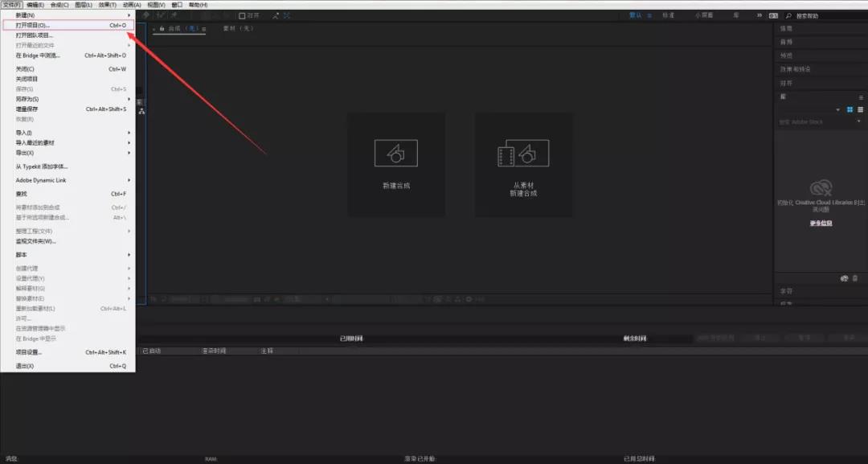Screen dimensions: 868x464
Task: Click the 新建合成 new composition icon
Action: pyautogui.click(x=395, y=153)
